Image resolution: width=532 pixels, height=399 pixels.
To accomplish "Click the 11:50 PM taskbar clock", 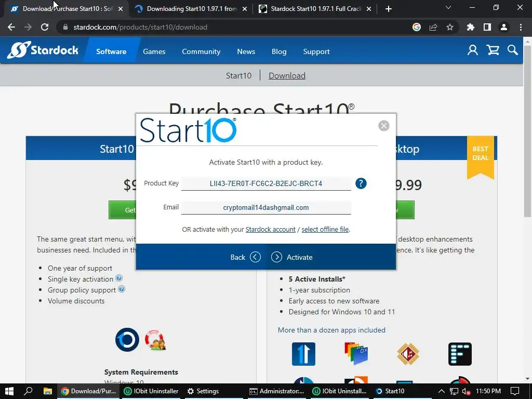I will coord(488,391).
